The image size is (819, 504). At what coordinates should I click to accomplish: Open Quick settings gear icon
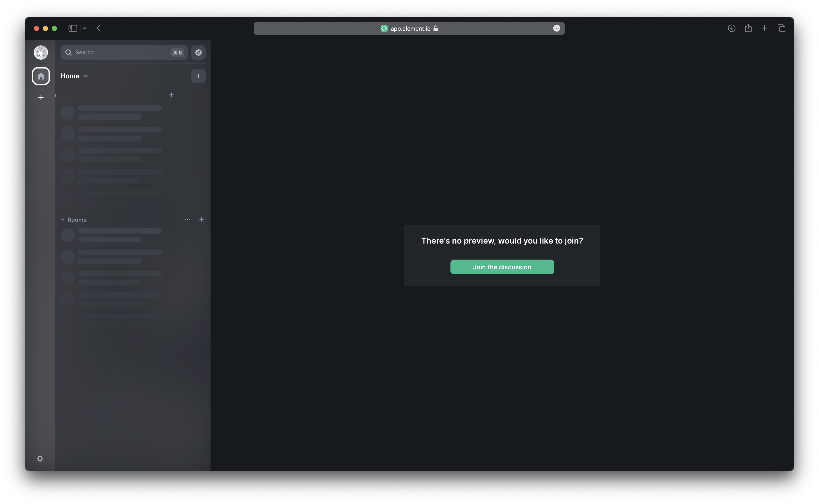pos(40,459)
